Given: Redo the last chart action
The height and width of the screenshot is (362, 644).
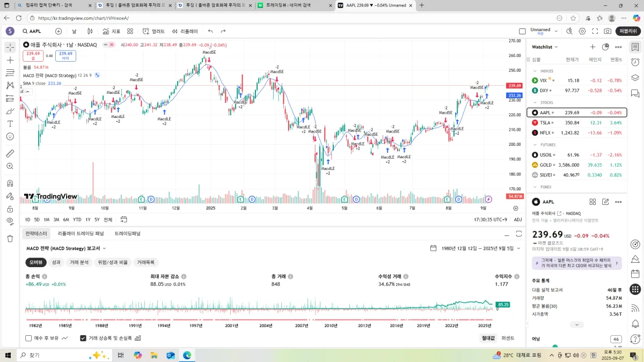Looking at the screenshot, I should [223, 32].
